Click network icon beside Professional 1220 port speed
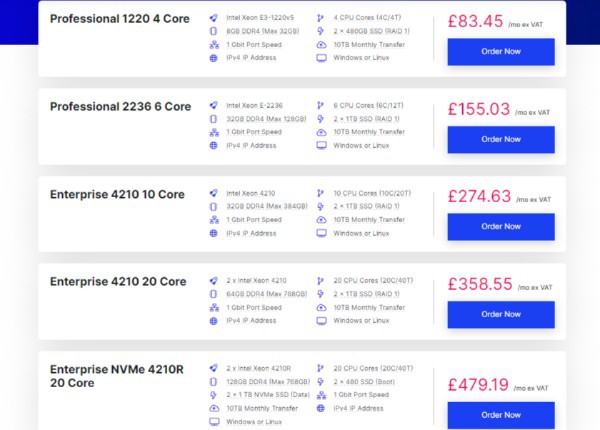 pos(214,45)
